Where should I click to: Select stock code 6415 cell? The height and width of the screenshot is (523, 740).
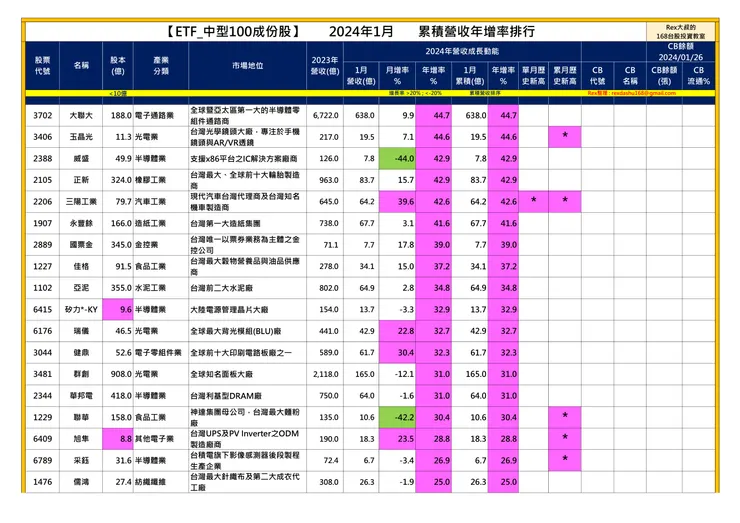(42, 310)
